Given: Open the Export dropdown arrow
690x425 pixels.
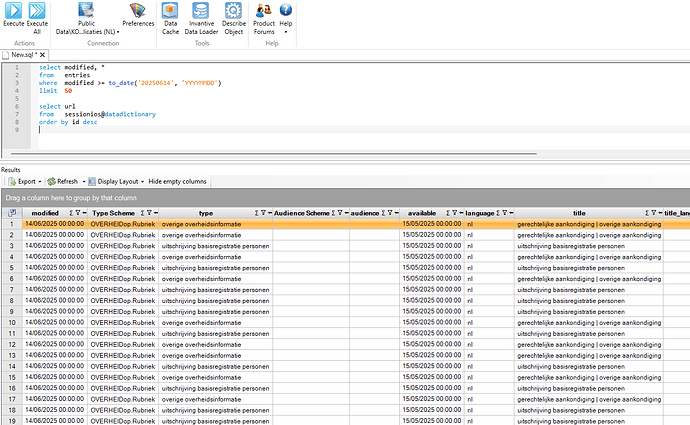Looking at the screenshot, I should (x=40, y=181).
